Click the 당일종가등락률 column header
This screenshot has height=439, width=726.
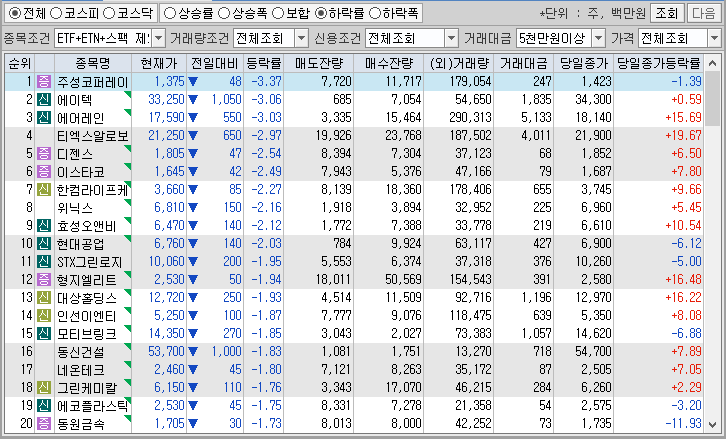659,63
